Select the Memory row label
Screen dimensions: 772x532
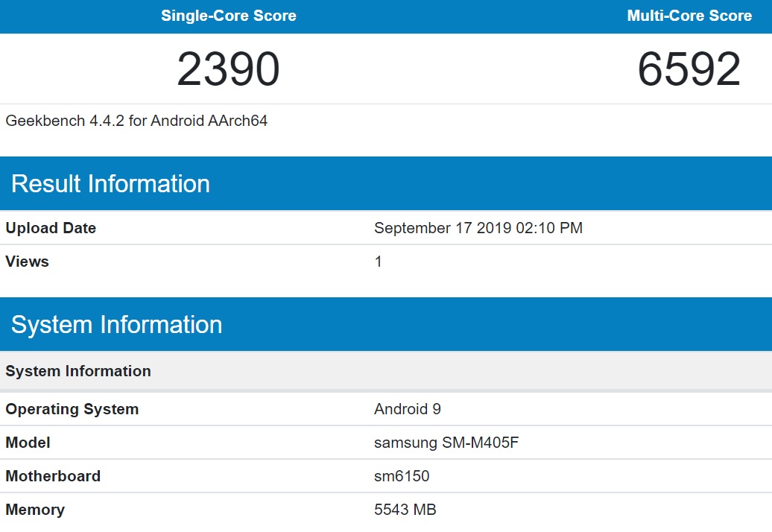(x=35, y=510)
